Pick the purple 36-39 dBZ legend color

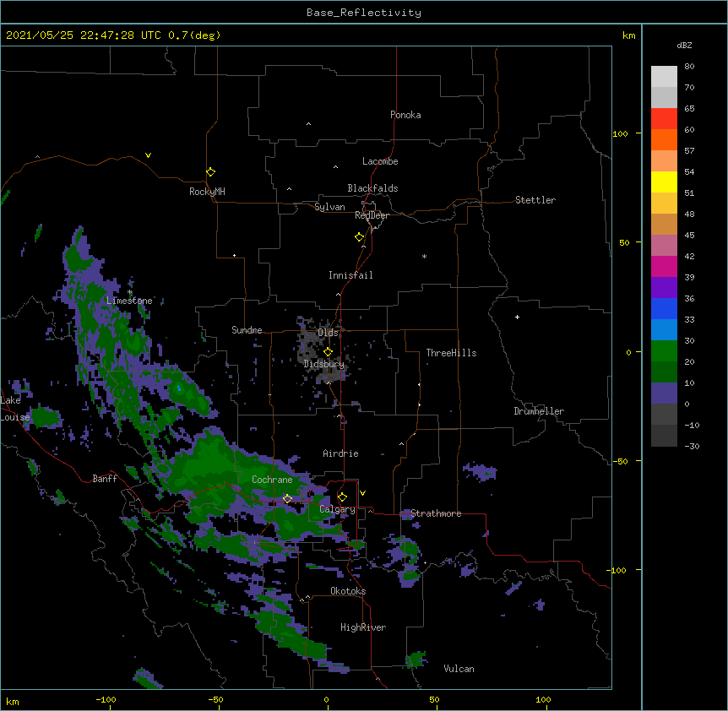(x=664, y=287)
